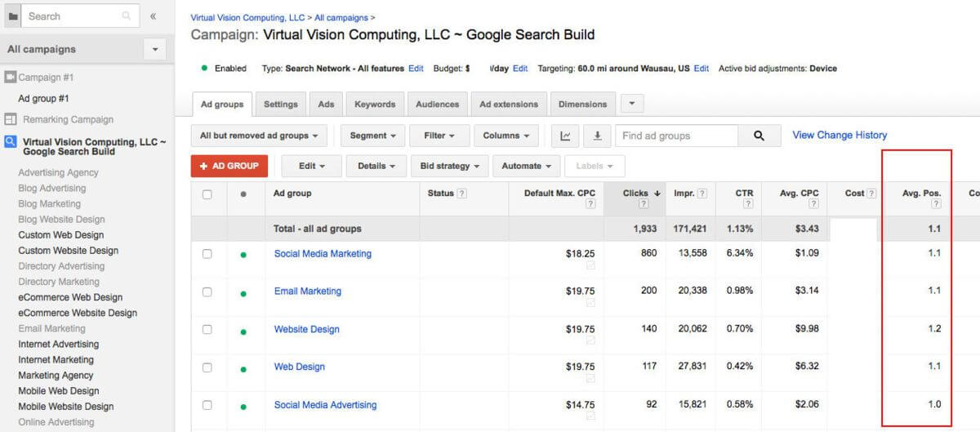
Task: Click Edit link next to campaign type
Action: coord(416,69)
